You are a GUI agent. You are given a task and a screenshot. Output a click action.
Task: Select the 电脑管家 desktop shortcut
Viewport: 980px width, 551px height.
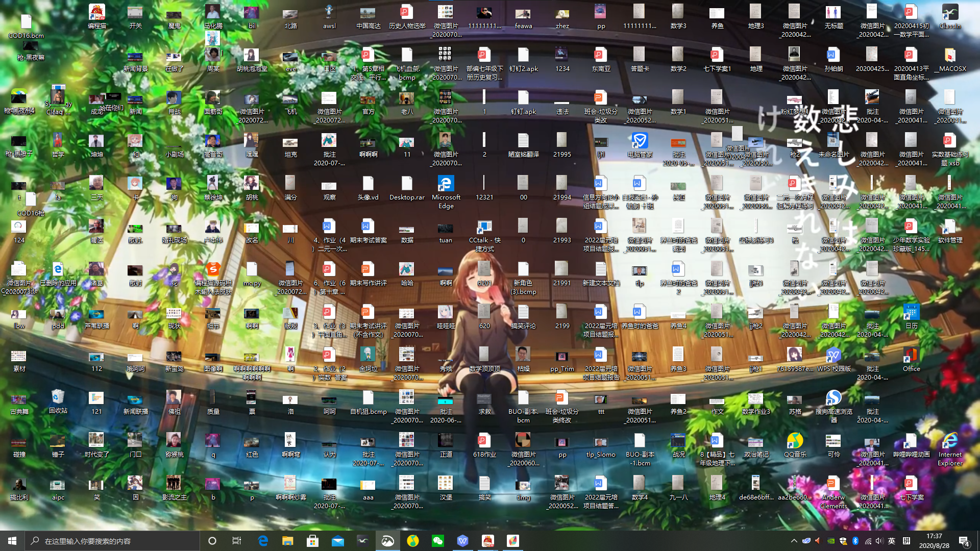pyautogui.click(x=640, y=145)
